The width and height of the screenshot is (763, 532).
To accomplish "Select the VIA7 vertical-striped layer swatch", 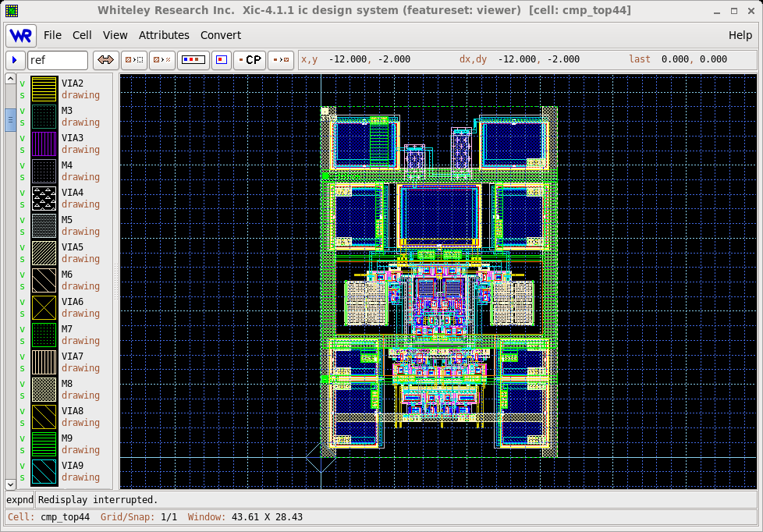I will [44, 362].
